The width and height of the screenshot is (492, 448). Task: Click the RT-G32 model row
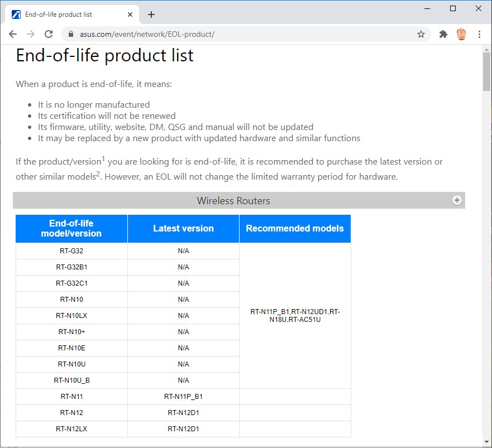point(71,251)
